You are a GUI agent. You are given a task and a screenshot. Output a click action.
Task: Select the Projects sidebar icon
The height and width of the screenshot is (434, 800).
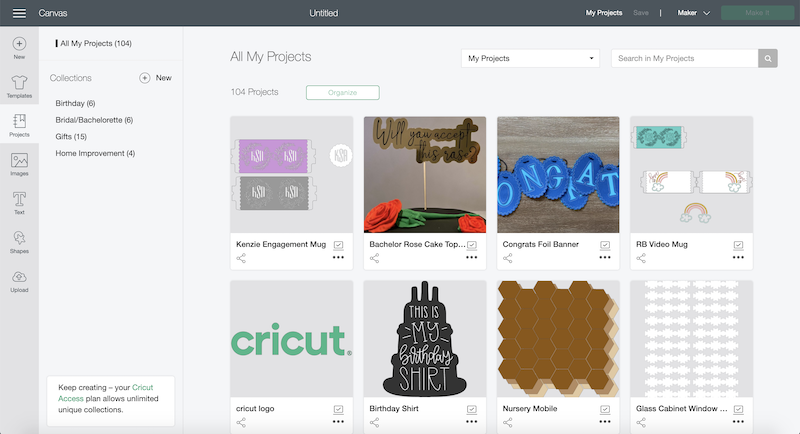(x=19, y=121)
